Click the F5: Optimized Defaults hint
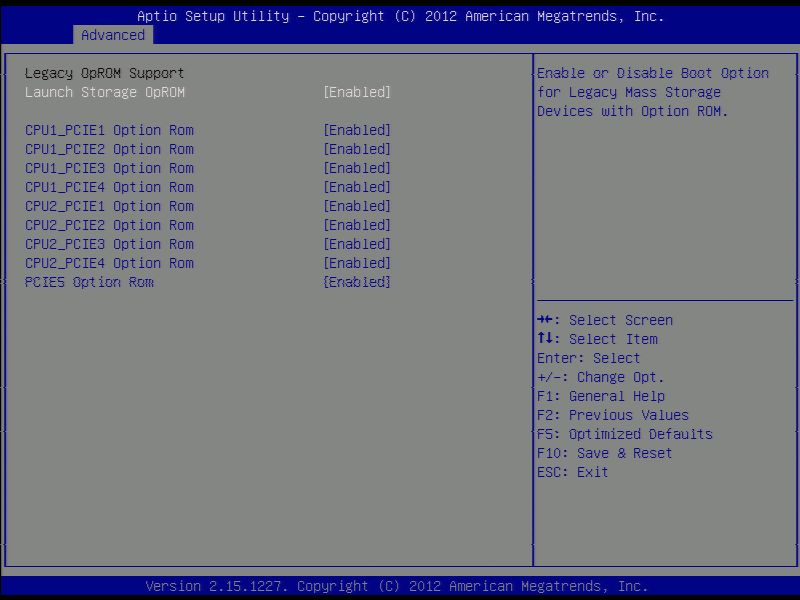Viewport: 800px width, 600px height. [625, 434]
